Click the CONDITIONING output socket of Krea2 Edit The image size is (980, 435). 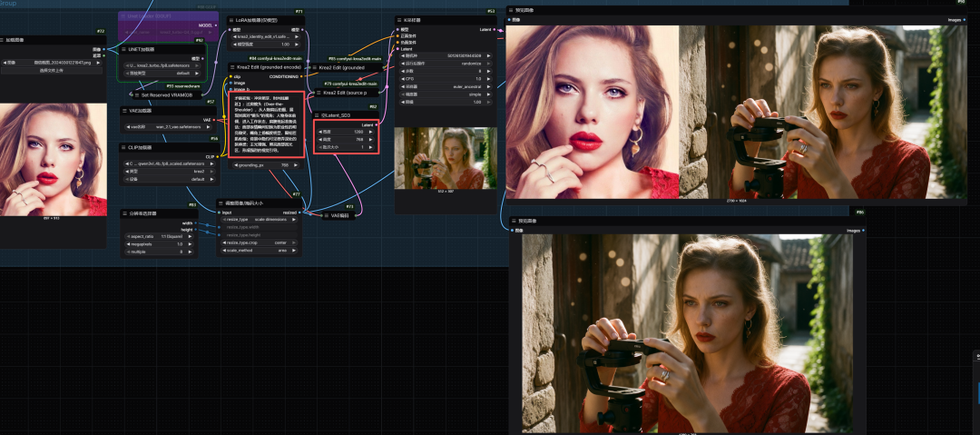(x=302, y=77)
